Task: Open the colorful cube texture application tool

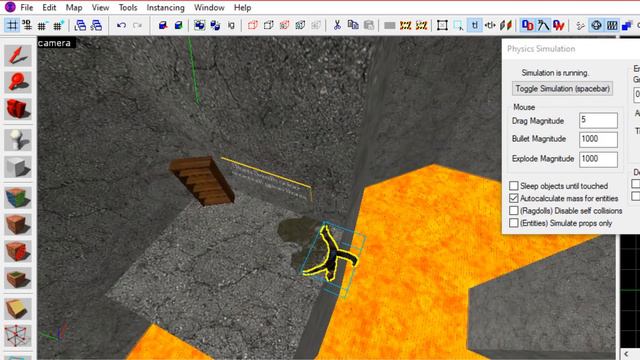Action: tap(18, 197)
